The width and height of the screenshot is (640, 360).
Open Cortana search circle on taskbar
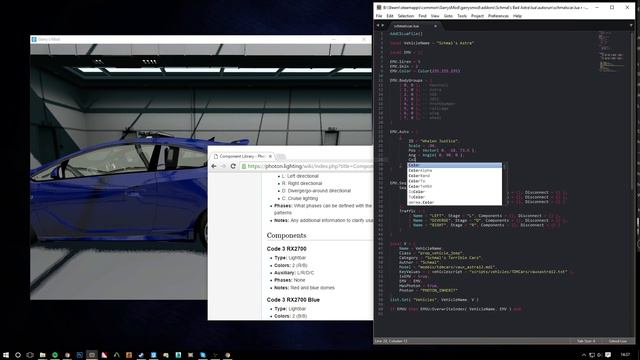pos(18,355)
